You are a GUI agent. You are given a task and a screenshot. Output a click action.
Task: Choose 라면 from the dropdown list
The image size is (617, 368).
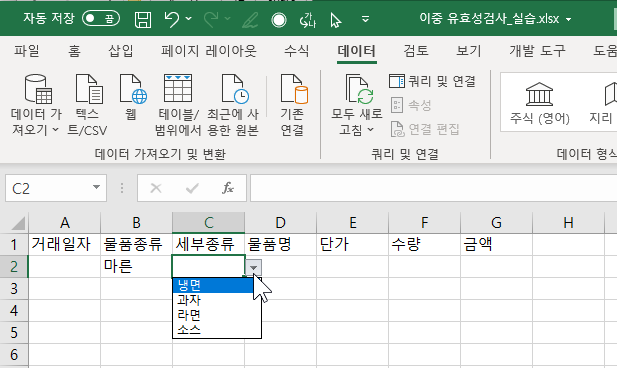point(217,315)
